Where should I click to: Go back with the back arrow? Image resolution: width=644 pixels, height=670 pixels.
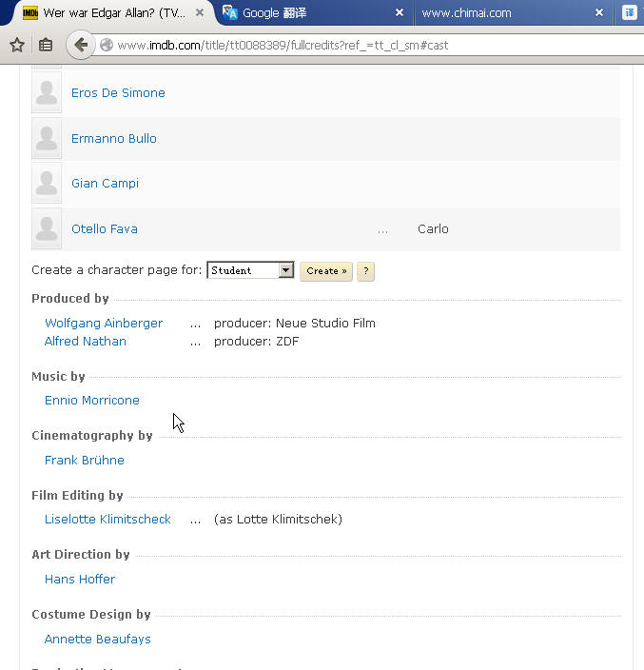[x=81, y=45]
